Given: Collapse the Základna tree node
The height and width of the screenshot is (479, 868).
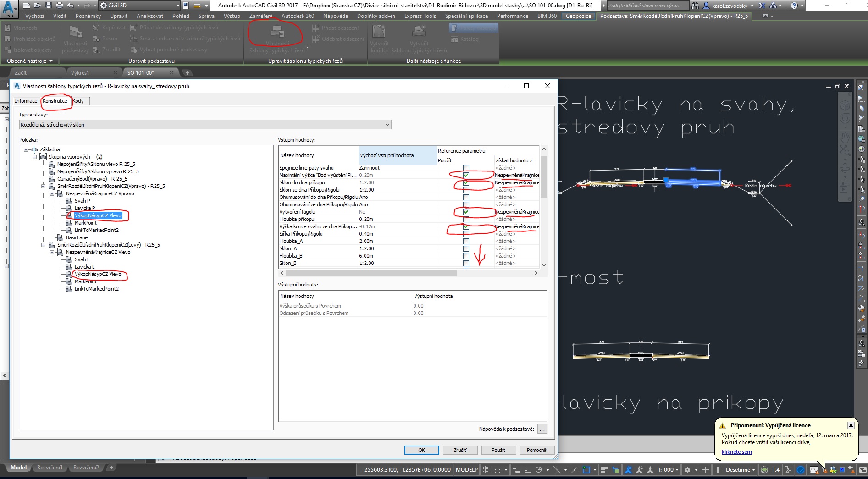Looking at the screenshot, I should (x=26, y=149).
